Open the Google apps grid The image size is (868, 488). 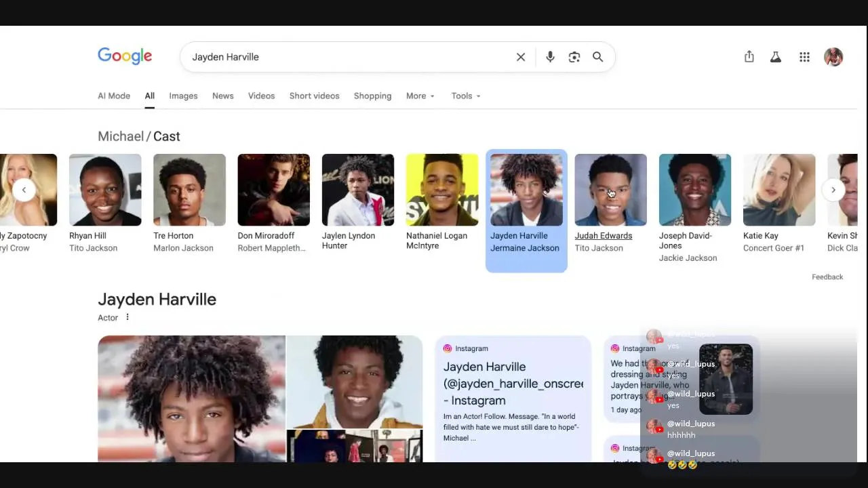click(804, 57)
